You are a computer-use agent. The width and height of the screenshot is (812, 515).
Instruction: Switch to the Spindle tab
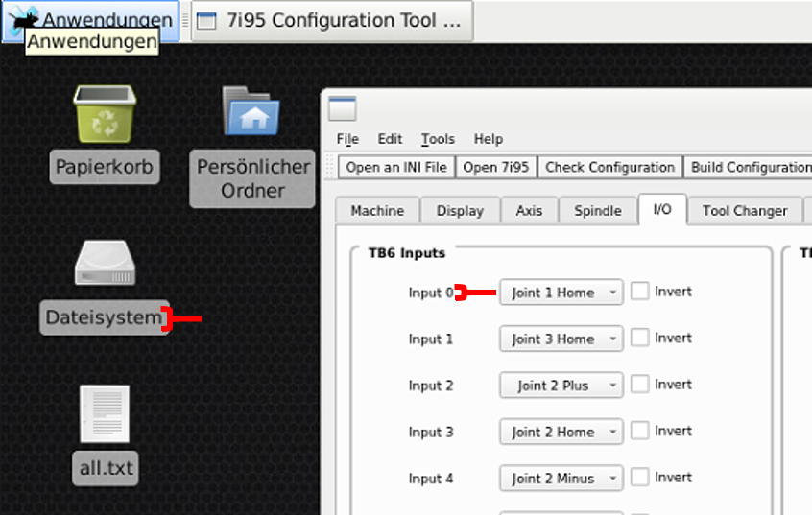click(598, 211)
